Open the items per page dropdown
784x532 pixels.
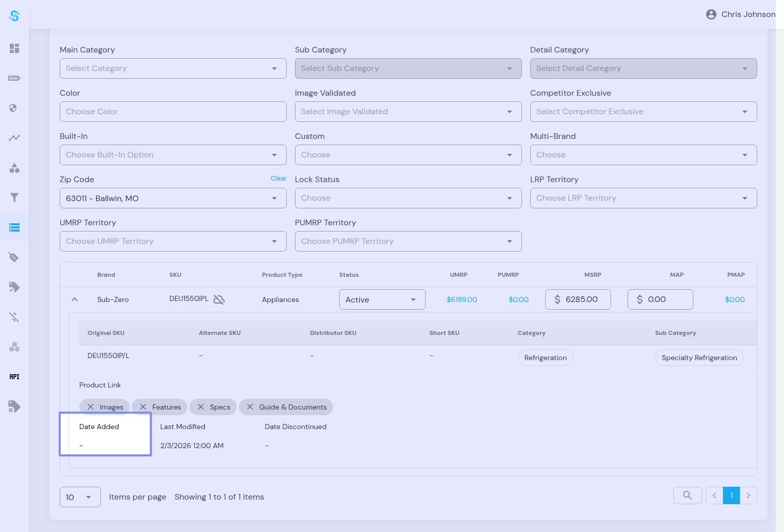pos(80,497)
